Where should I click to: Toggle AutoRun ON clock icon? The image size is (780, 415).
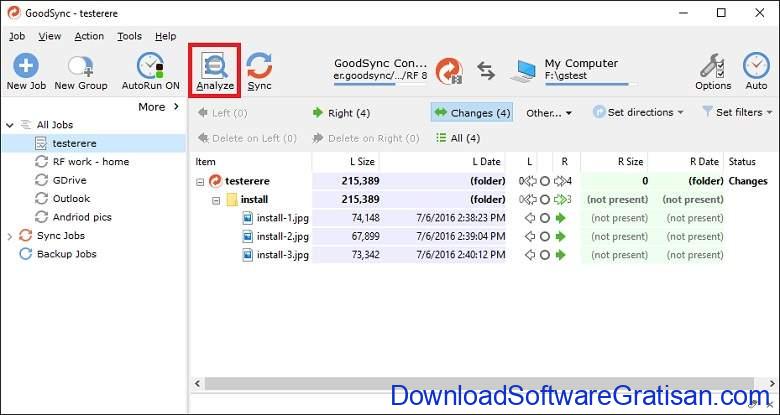pos(150,66)
